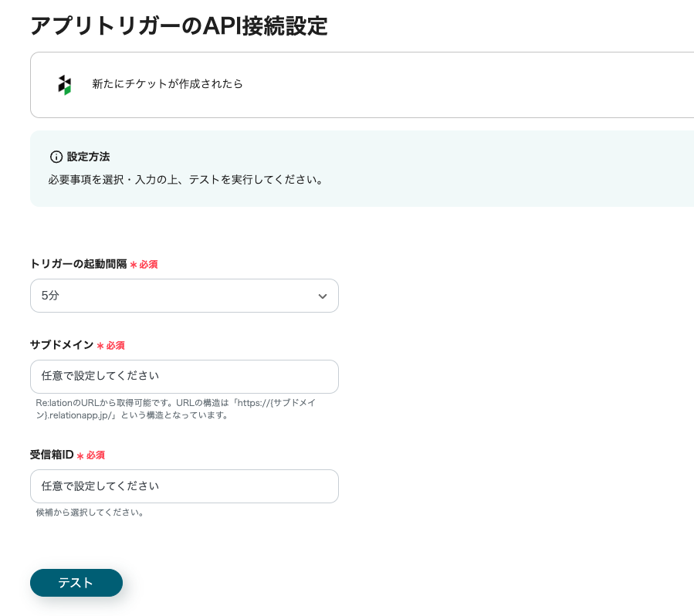Screen dimensions: 694x616
Task: Click the Re:lation app logo icon
Action: click(x=65, y=84)
